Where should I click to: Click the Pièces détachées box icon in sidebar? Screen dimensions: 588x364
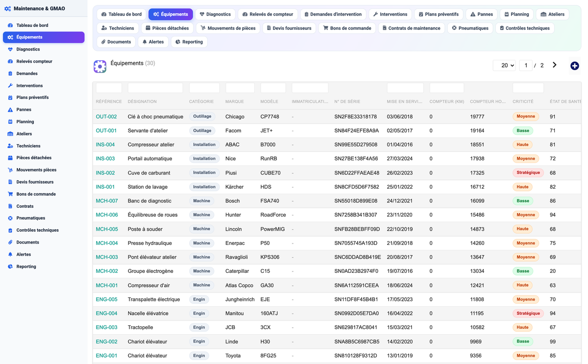pos(10,158)
